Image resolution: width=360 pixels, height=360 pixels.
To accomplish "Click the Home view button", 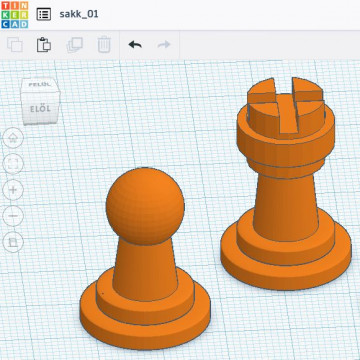I will pos(13,138).
